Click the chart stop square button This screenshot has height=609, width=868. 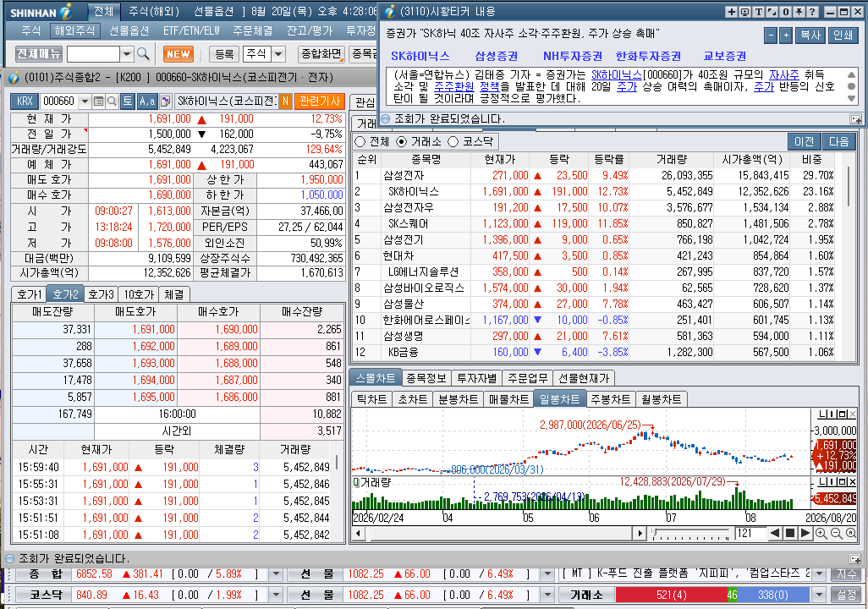tap(790, 533)
